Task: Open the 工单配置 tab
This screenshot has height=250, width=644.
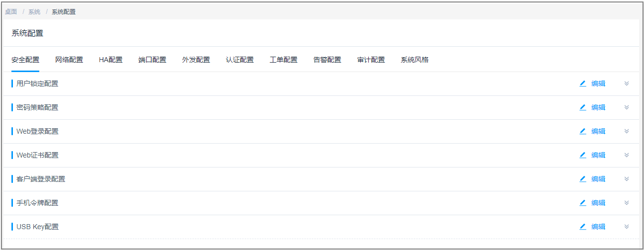Action: tap(283, 60)
